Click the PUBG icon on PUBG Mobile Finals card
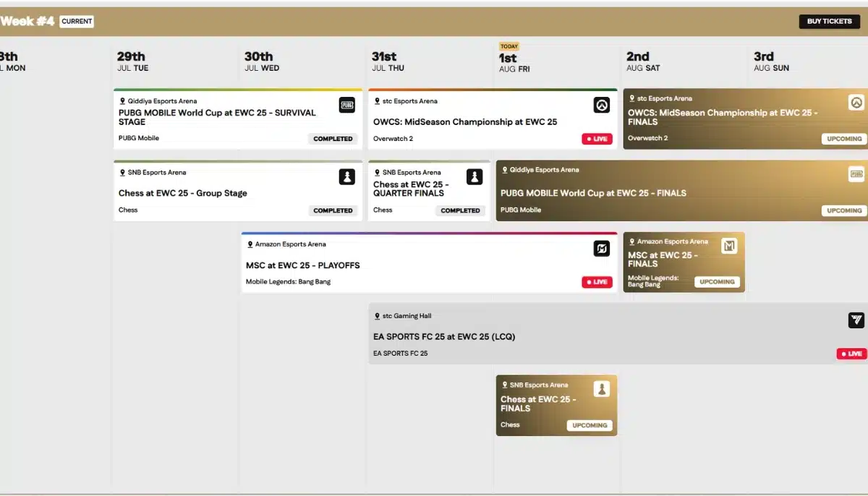The image size is (868, 496). click(856, 174)
